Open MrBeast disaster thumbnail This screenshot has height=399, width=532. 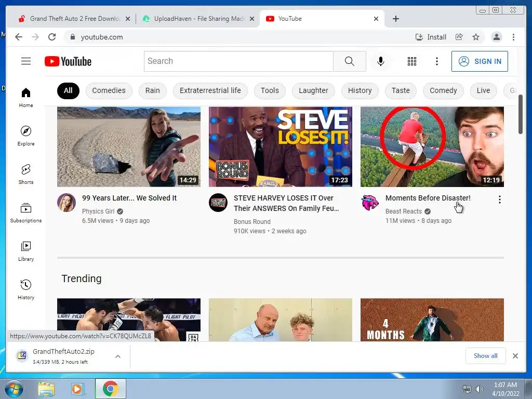432,147
